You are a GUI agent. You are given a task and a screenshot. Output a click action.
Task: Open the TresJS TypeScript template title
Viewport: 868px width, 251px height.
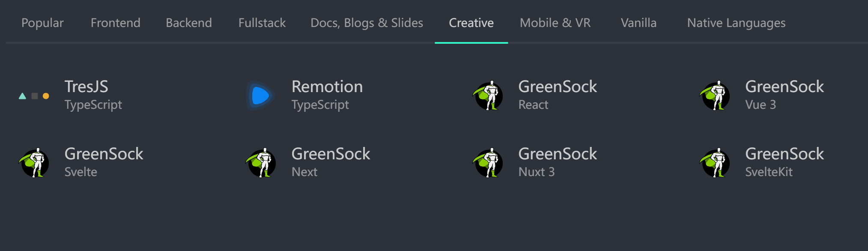[87, 87]
